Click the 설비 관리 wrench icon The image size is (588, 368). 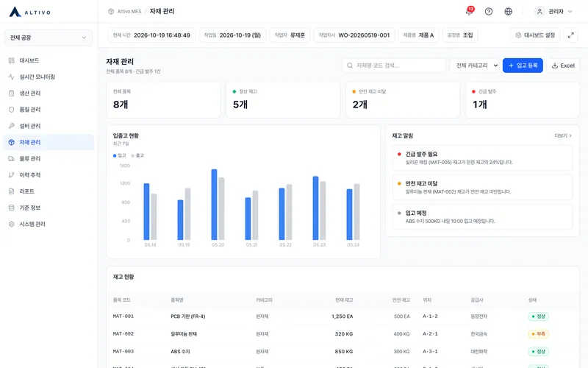point(12,126)
